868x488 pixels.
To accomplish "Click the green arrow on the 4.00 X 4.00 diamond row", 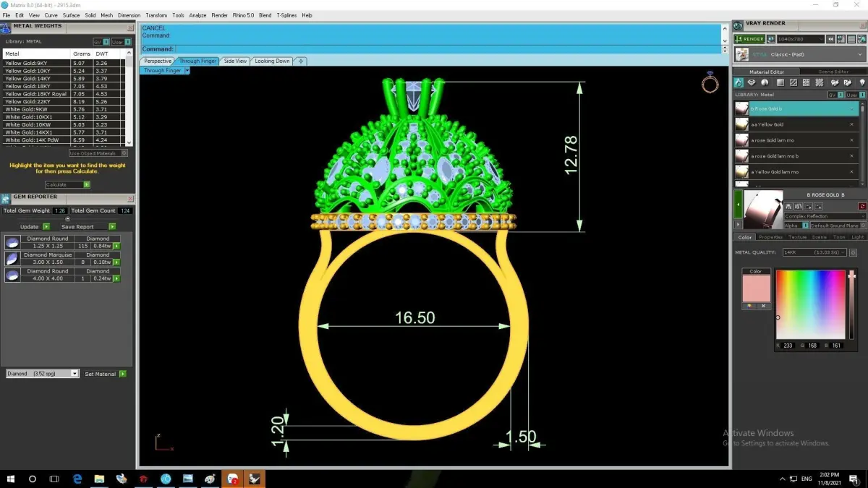I will (x=116, y=278).
